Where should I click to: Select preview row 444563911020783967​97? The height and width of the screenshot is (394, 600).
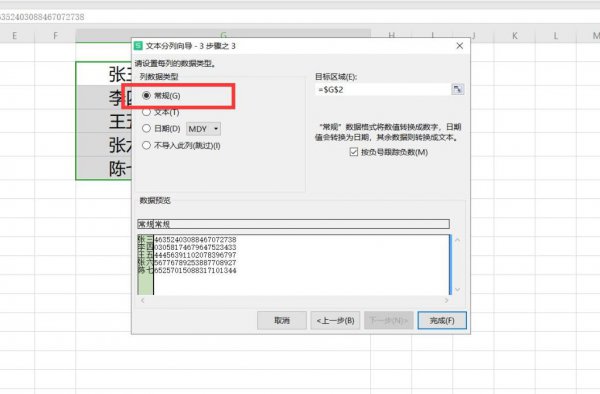(195, 255)
